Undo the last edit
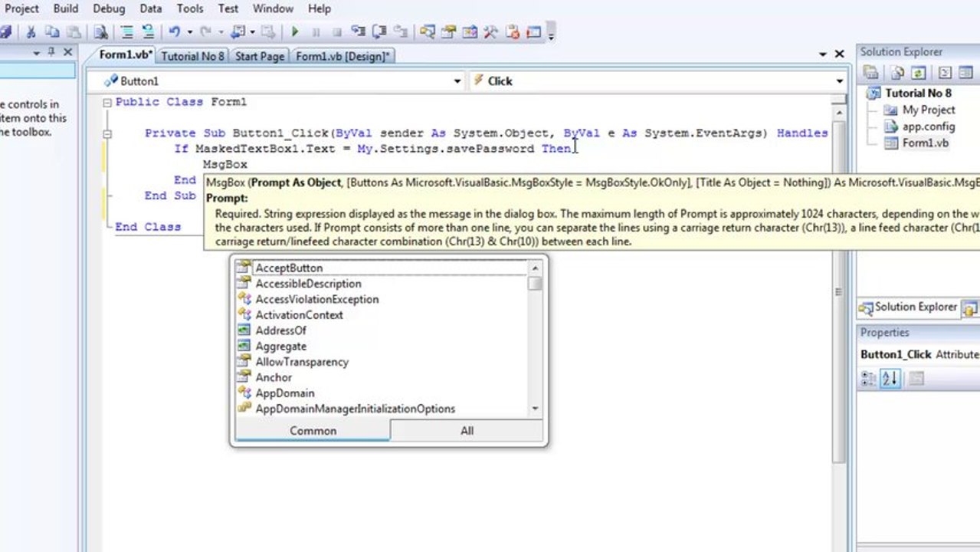Viewport: 980px width, 552px height. (175, 32)
